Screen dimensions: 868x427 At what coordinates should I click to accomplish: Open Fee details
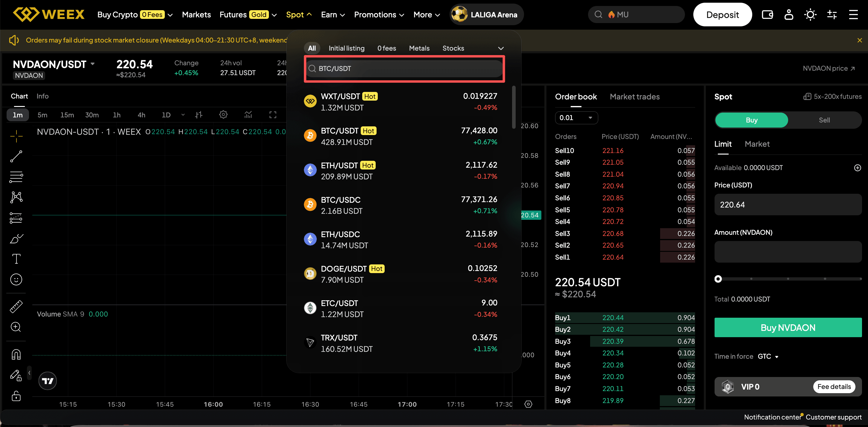click(834, 387)
